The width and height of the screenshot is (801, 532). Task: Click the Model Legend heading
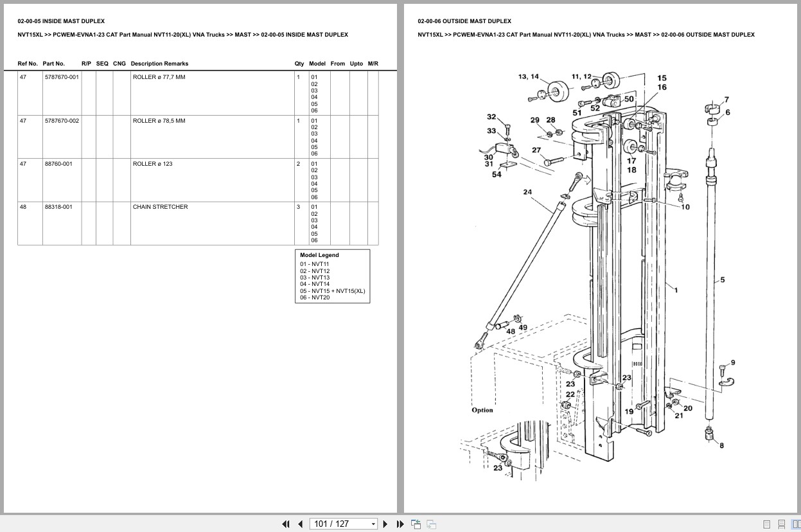(319, 255)
